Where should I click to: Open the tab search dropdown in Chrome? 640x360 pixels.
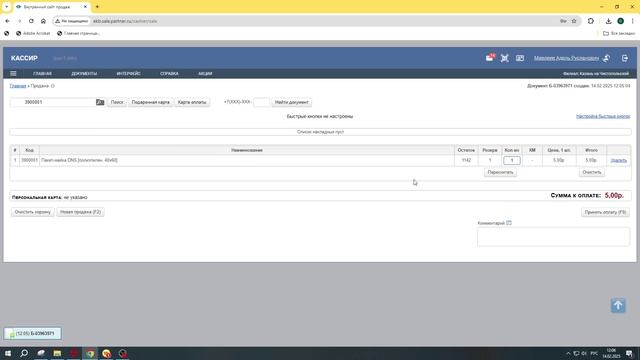[x=7, y=7]
